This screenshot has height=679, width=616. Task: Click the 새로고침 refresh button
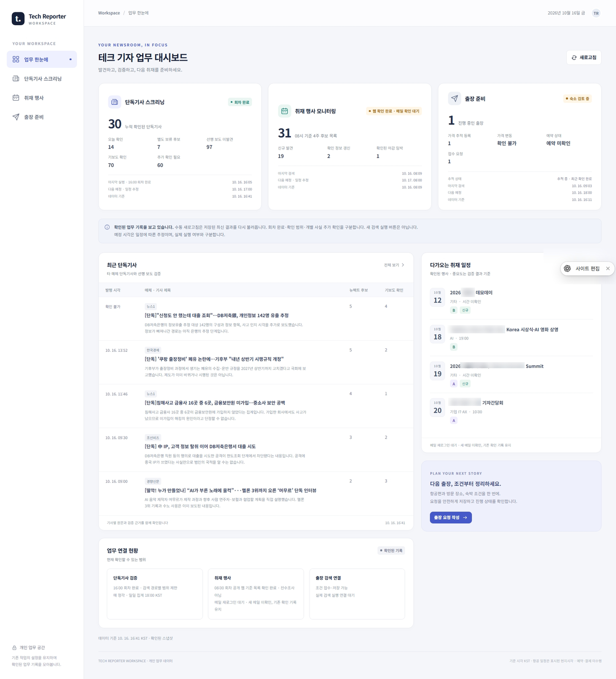(x=584, y=58)
